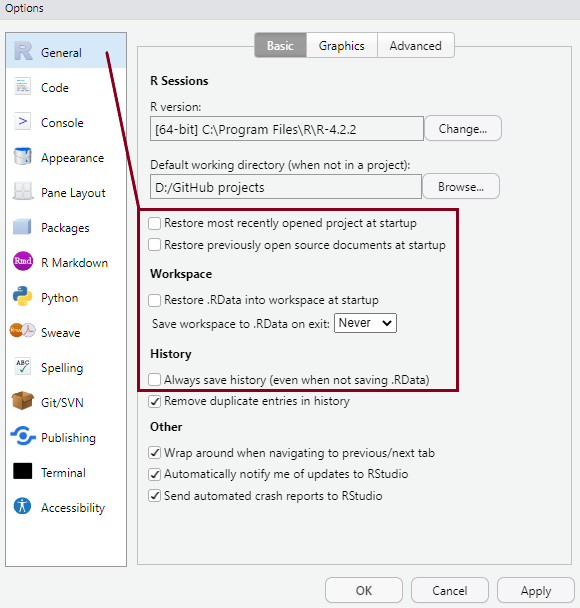Select the Python label in sidebar
Screen dimensions: 580x608
[x=60, y=298]
